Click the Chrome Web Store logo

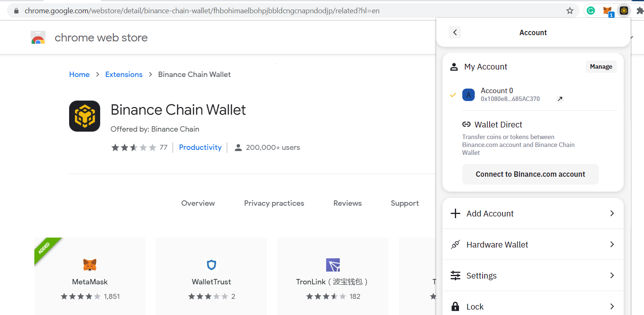[x=38, y=38]
